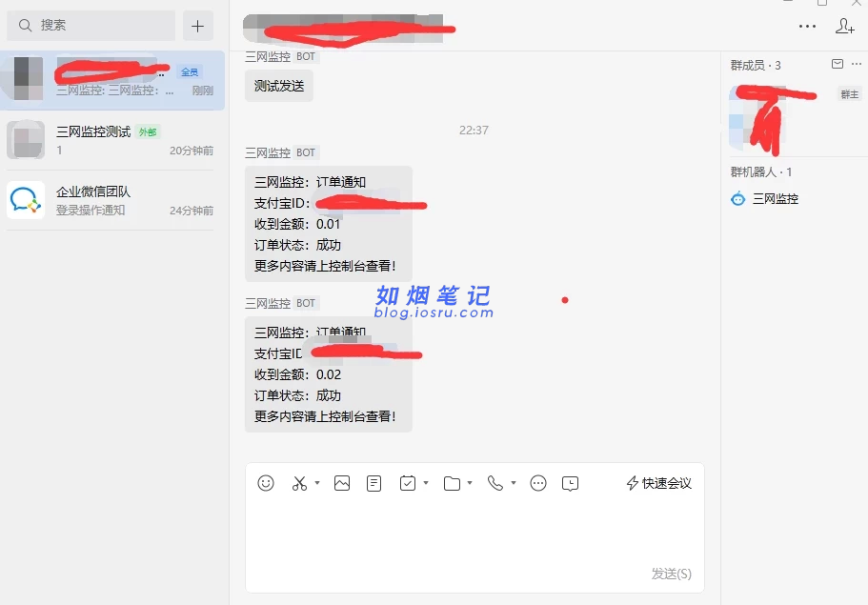
Task: Click the 登录操作通知 preview text
Action: tap(91, 211)
